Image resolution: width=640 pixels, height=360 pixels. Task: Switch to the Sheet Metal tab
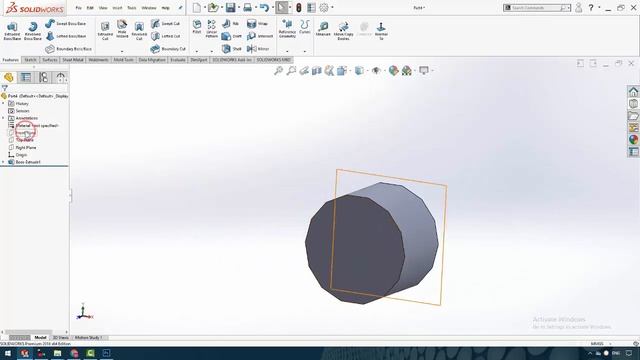tap(73, 60)
